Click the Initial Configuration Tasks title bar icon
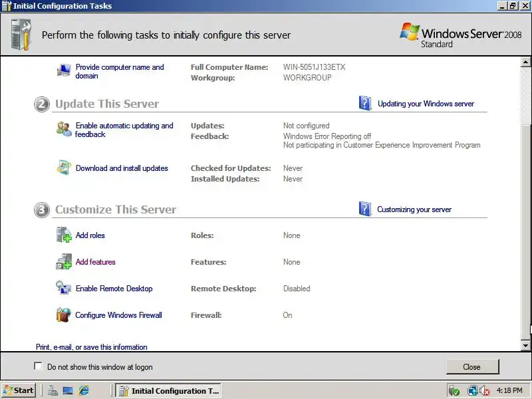Viewport: 532px width, 399px height. tap(6, 6)
